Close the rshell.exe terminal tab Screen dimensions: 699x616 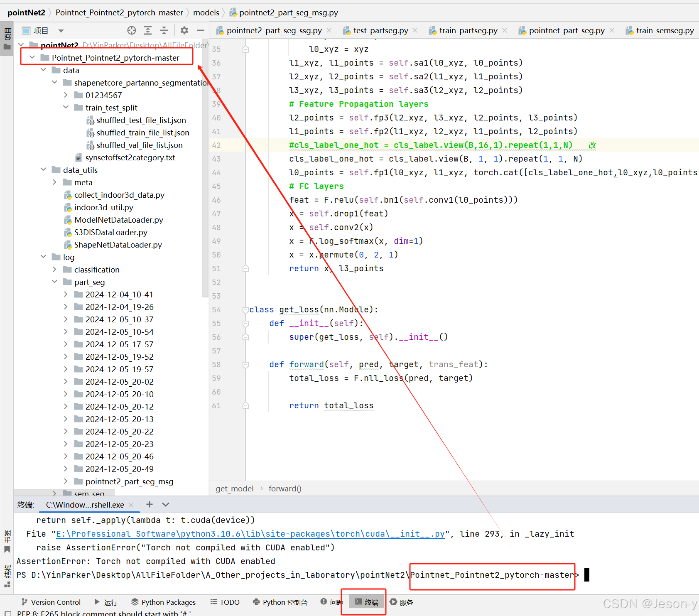131,505
